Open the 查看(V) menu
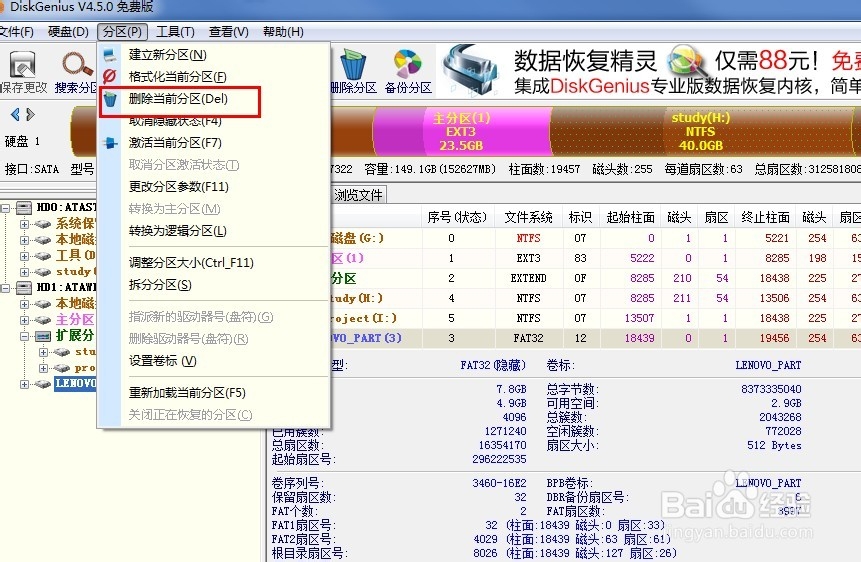This screenshot has height=562, width=861. point(228,32)
